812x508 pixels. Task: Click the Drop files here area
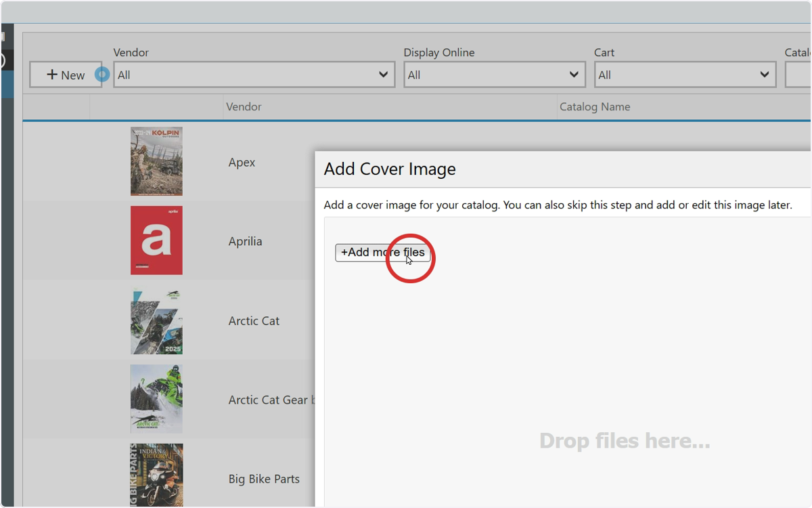pos(625,442)
